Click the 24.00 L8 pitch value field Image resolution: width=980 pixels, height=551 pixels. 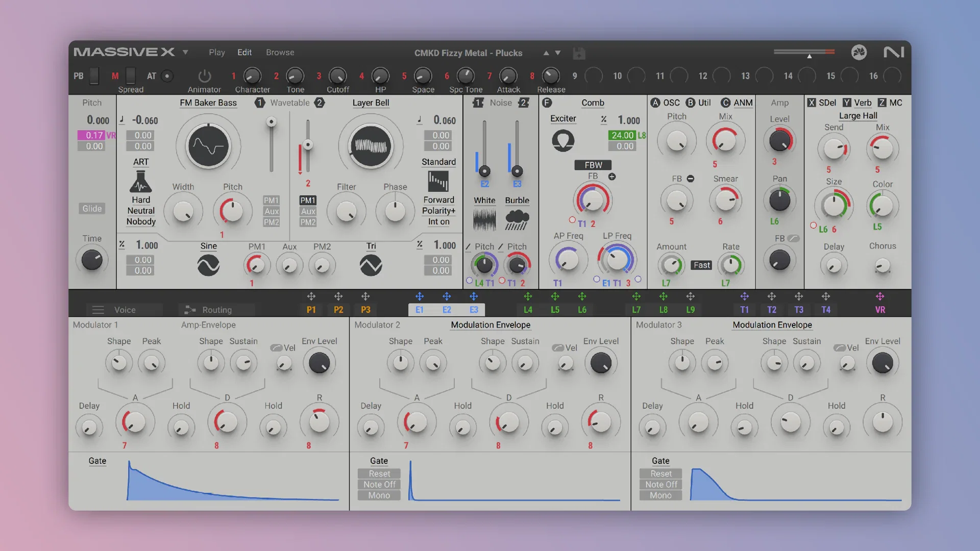tap(622, 135)
